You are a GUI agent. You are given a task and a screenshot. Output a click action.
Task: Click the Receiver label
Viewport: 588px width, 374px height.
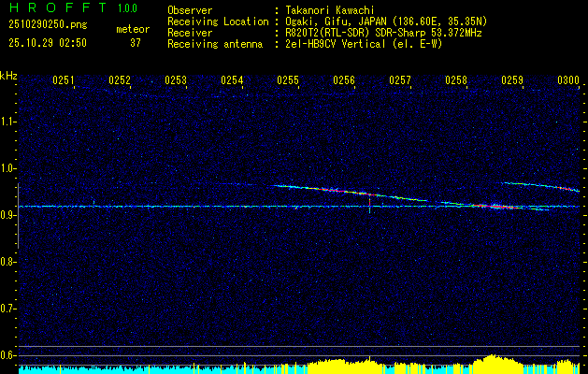coord(190,33)
